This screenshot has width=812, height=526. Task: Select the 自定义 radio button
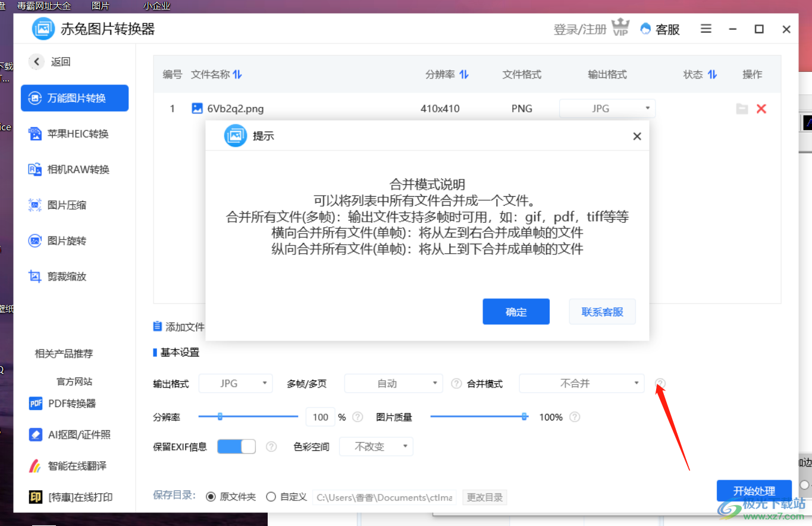pos(271,497)
